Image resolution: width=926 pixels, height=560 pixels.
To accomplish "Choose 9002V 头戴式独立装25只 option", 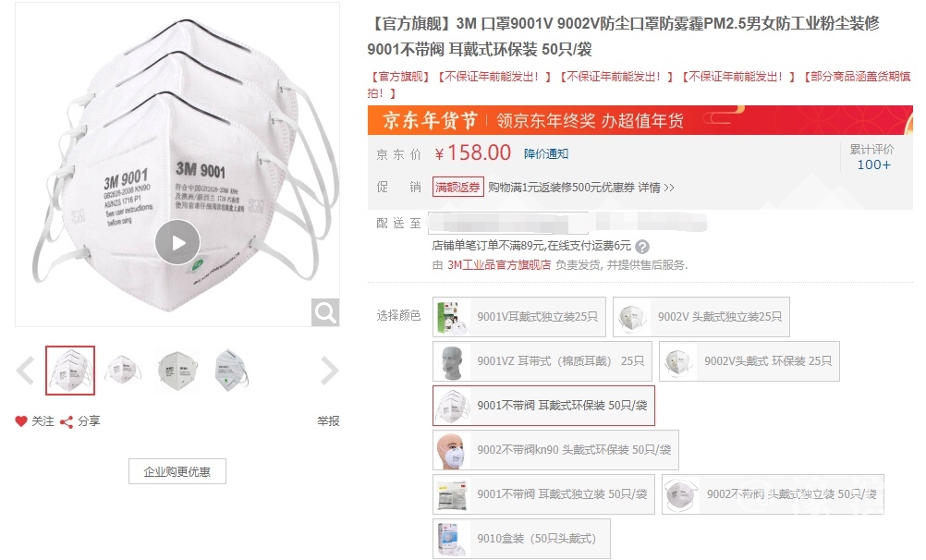I will click(701, 317).
